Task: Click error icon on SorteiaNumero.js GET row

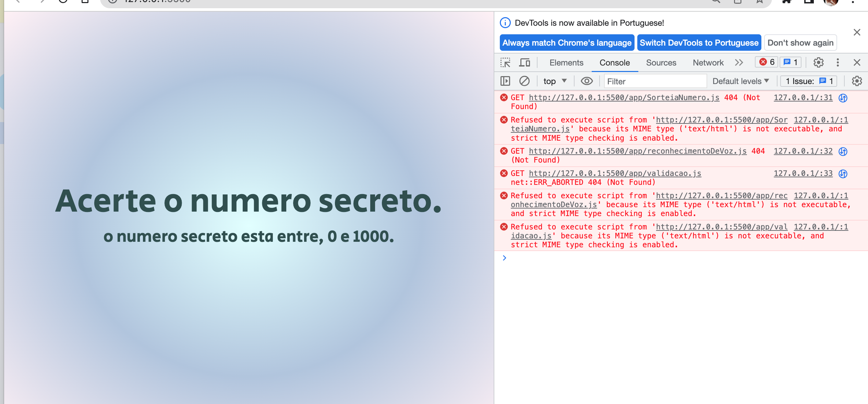Action: 504,97
